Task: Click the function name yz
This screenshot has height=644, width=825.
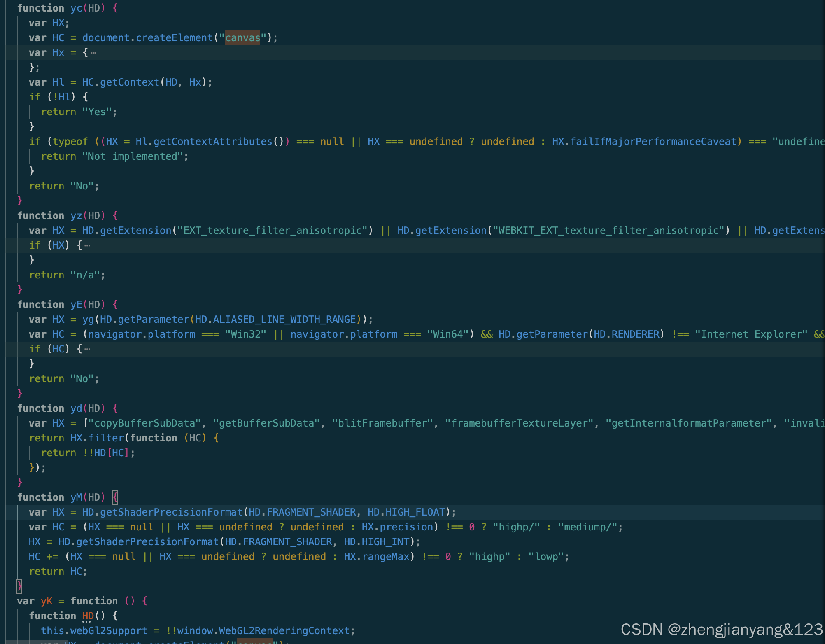Action: pyautogui.click(x=76, y=216)
